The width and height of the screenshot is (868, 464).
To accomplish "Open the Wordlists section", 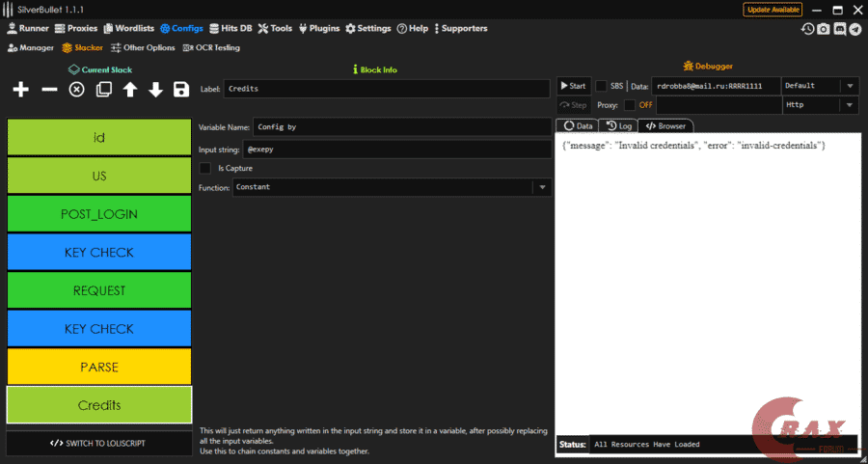I will tap(128, 28).
